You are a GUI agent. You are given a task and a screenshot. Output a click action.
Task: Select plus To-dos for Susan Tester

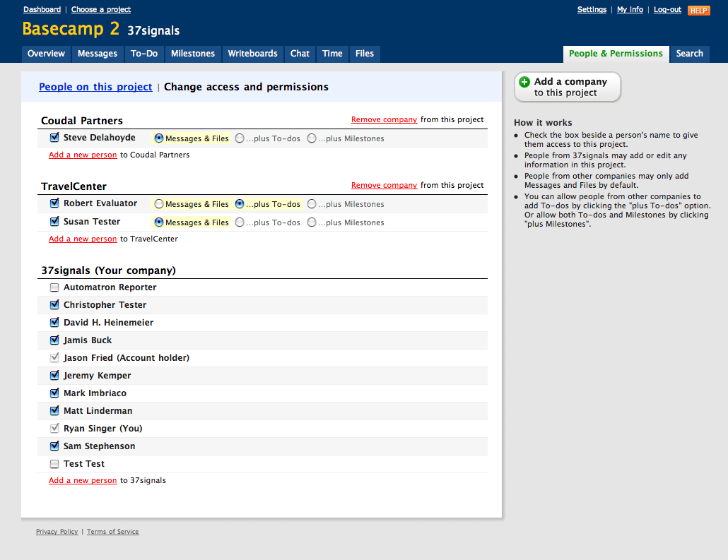pos(240,222)
